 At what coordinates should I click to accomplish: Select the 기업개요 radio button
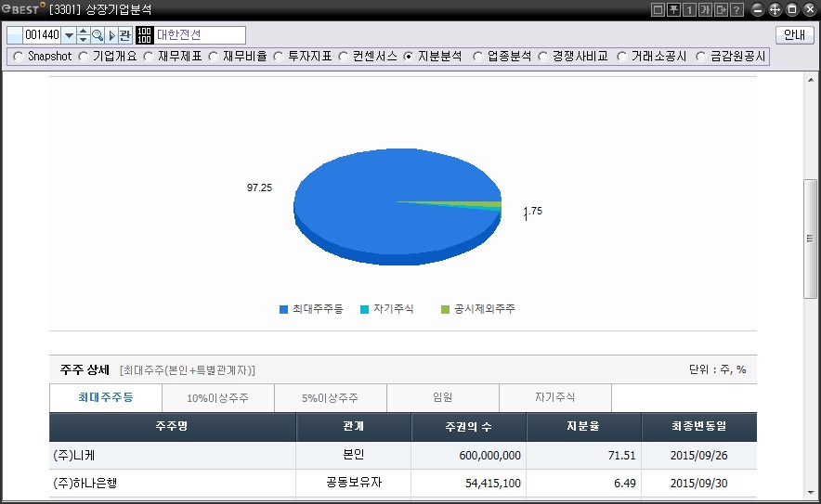click(x=84, y=57)
